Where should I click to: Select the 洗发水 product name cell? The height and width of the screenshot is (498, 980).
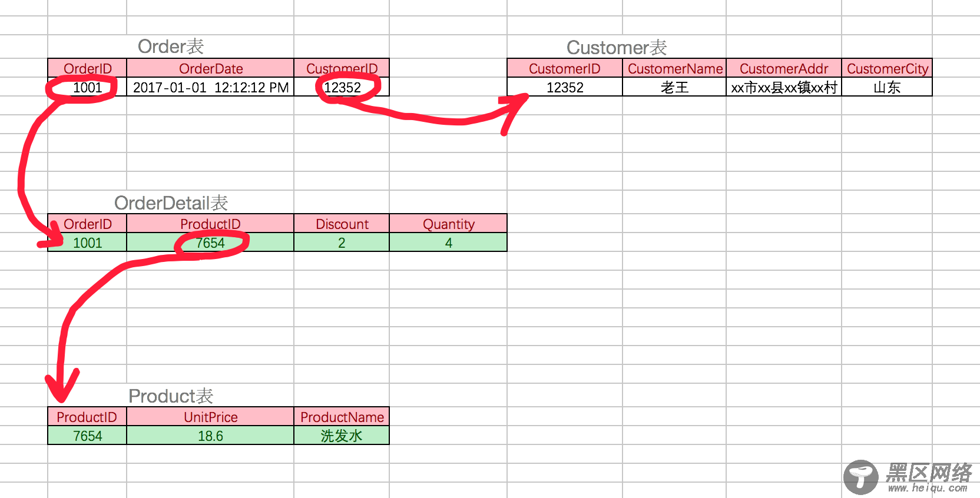342,436
